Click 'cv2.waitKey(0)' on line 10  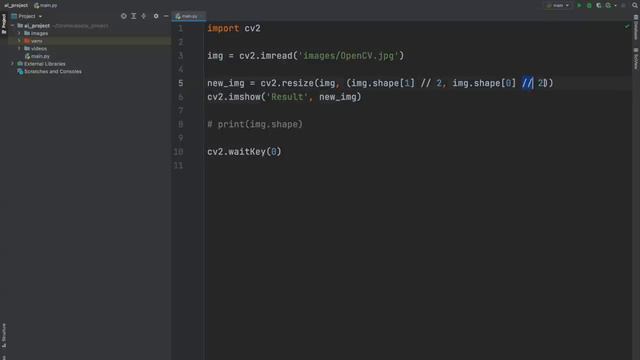coord(244,152)
